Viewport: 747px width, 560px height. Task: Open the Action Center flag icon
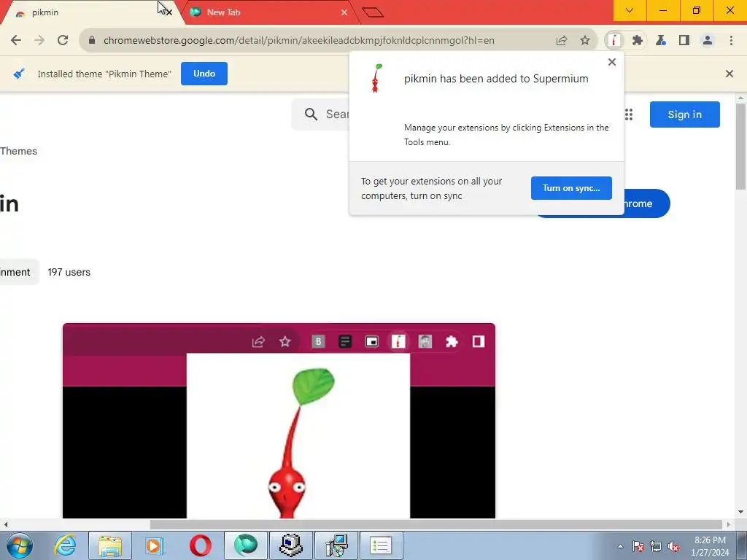[x=638, y=546]
